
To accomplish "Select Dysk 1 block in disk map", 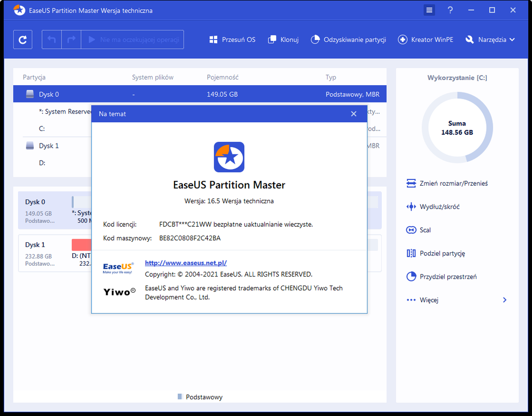I will (55, 253).
